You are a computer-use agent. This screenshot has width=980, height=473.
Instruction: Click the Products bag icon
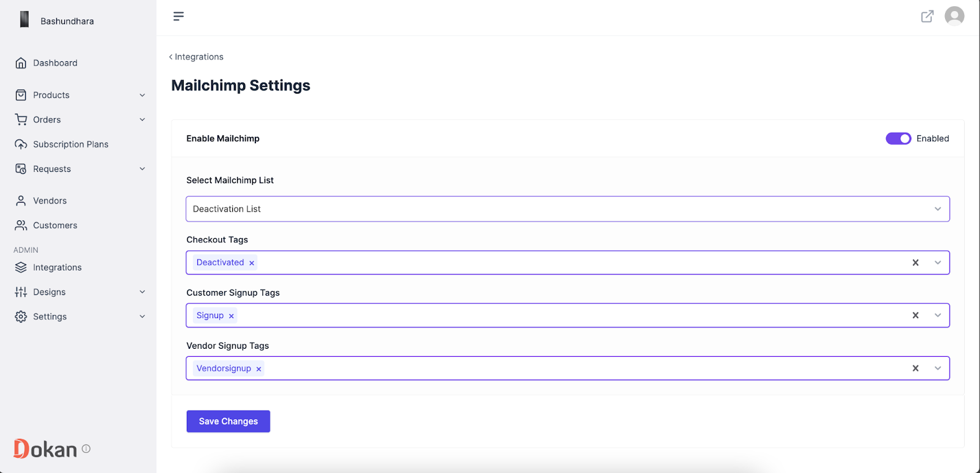coord(21,95)
